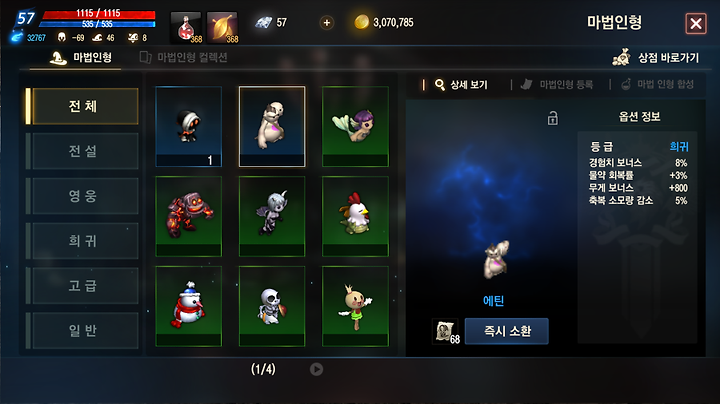The width and height of the screenshot is (720, 404).
Task: Tap the plus icon to add diamonds
Action: coord(326,22)
